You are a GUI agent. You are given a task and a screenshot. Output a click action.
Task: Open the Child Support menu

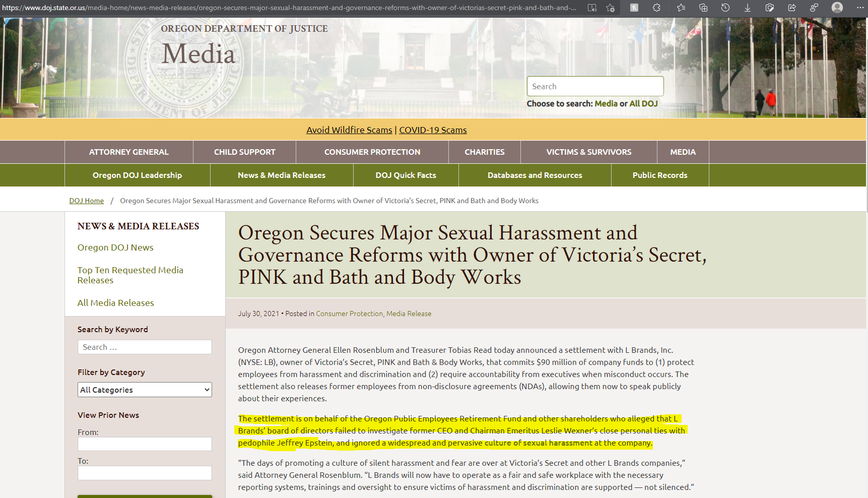coord(245,152)
